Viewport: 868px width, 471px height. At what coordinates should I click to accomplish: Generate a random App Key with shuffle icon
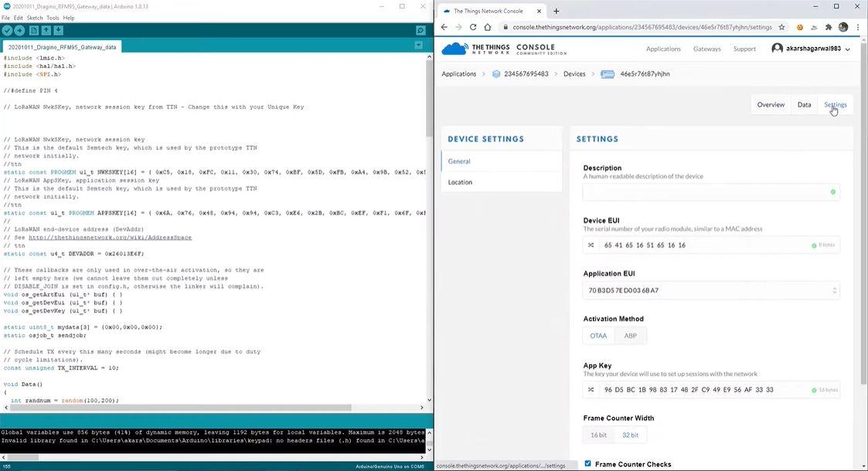tap(591, 390)
